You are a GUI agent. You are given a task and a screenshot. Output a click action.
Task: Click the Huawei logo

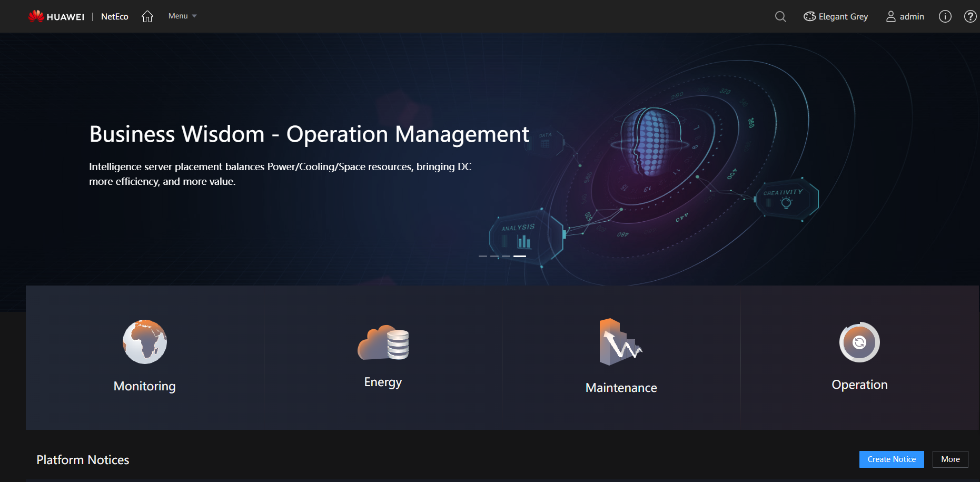tap(56, 16)
